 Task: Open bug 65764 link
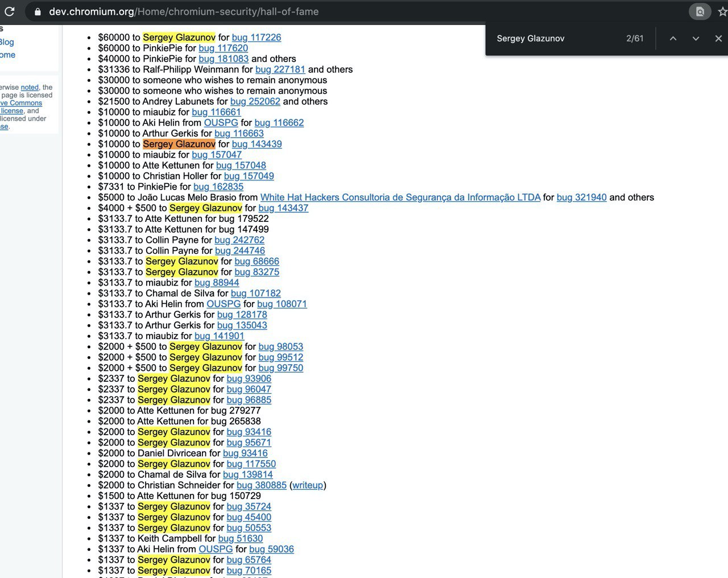coord(249,560)
